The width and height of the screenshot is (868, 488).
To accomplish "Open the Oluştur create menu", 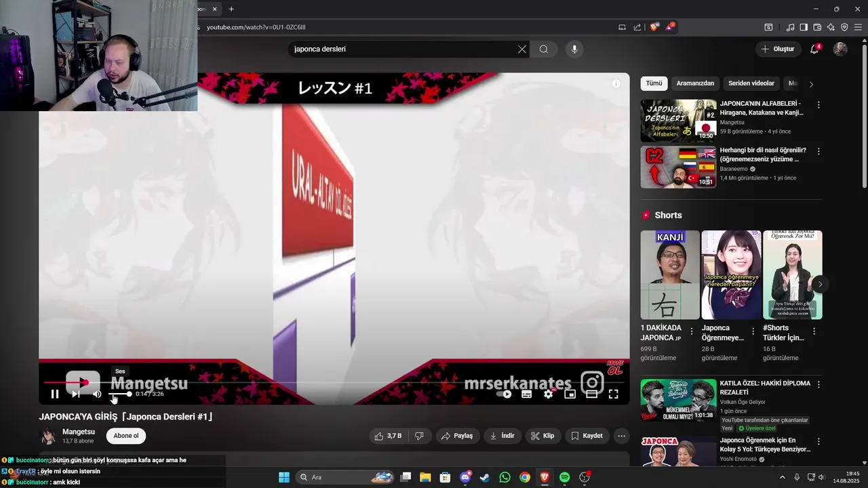I will tap(777, 49).
